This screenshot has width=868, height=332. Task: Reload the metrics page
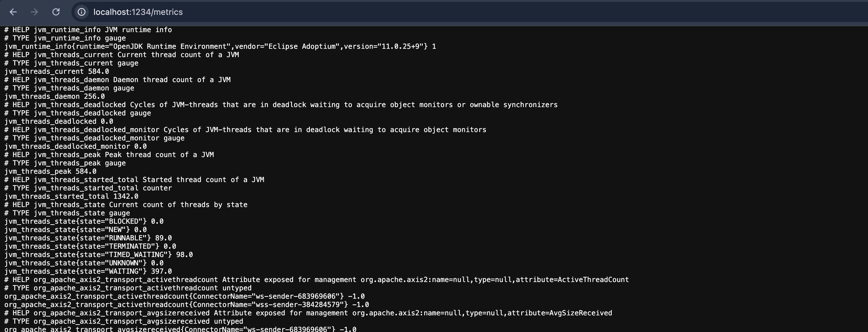tap(56, 12)
